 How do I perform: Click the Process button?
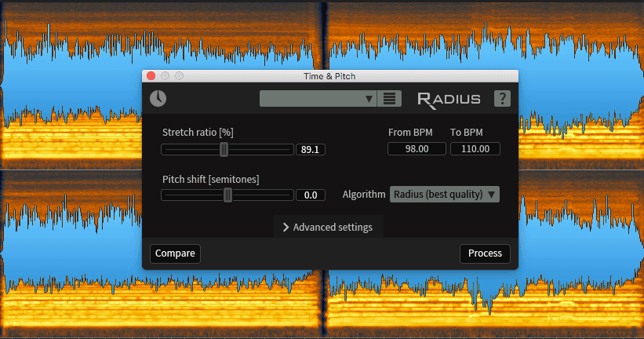click(485, 253)
